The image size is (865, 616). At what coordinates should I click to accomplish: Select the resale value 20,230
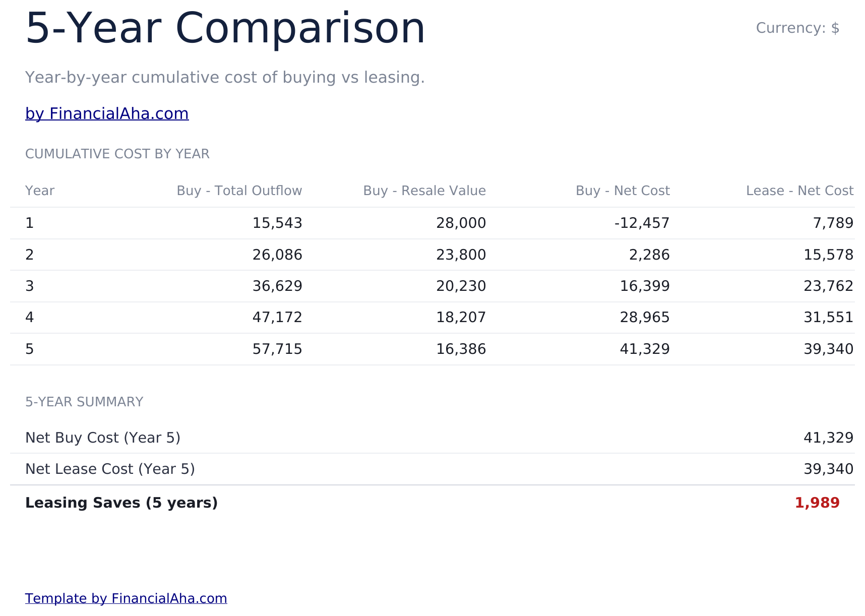(x=461, y=286)
